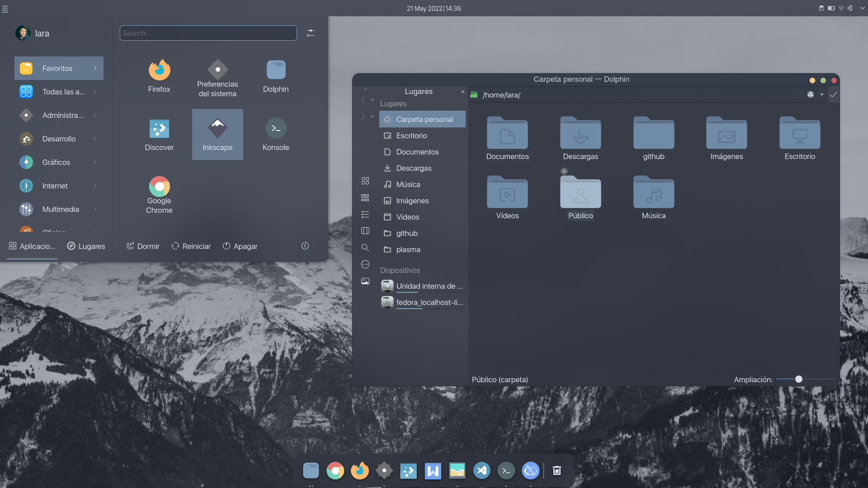Click the preview image icon in Dolphin toolbar

click(x=365, y=281)
